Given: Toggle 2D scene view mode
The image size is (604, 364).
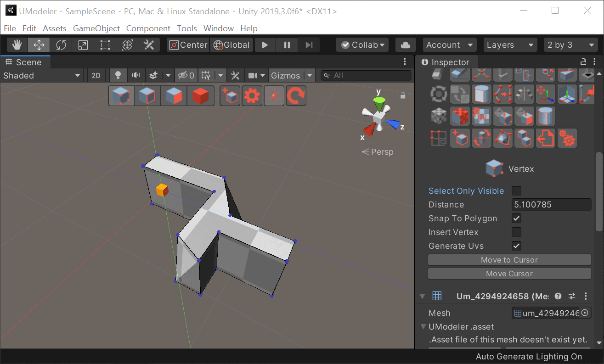Looking at the screenshot, I should pyautogui.click(x=96, y=76).
